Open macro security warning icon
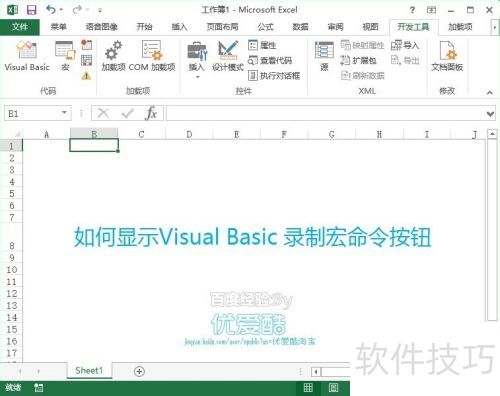Image resolution: width=500 pixels, height=396 pixels. pyautogui.click(x=86, y=76)
